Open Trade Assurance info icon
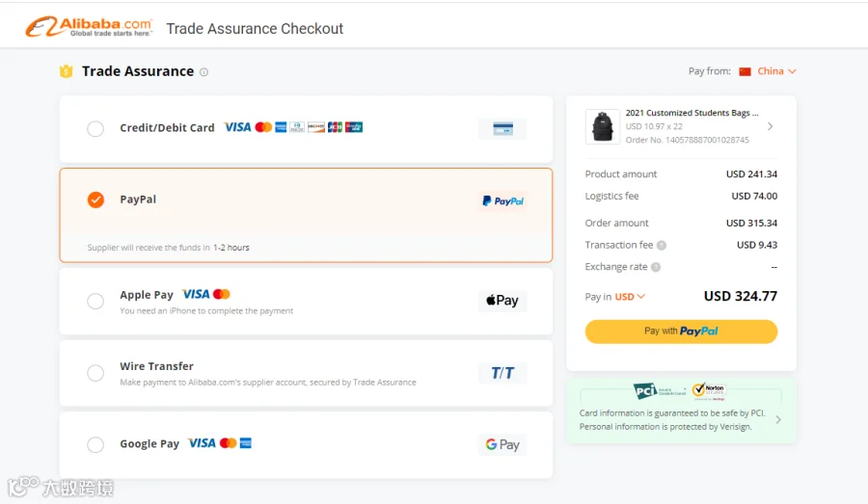 203,72
